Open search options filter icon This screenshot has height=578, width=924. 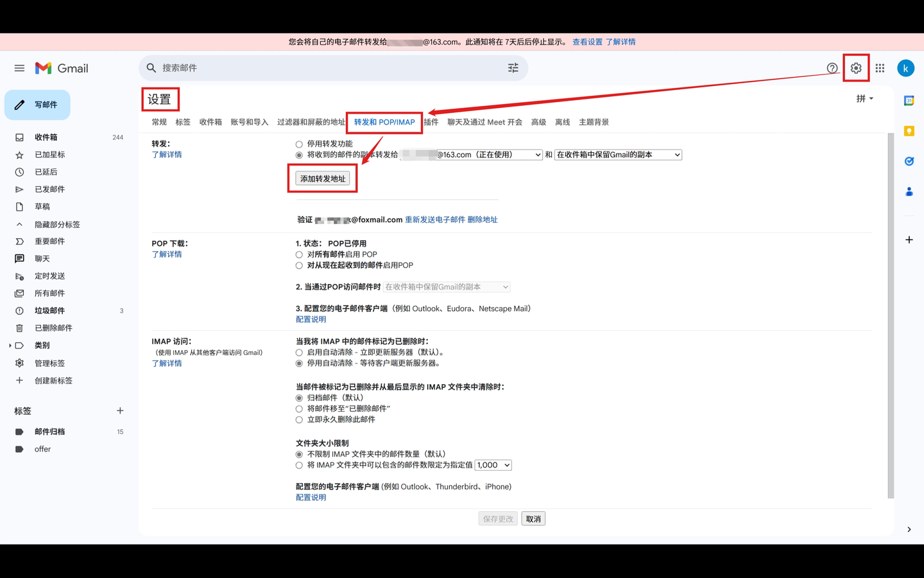point(513,68)
